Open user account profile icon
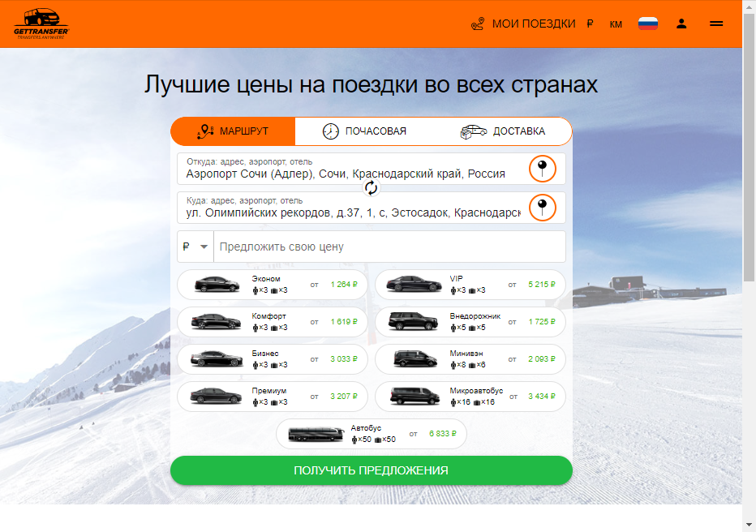 pyautogui.click(x=681, y=24)
